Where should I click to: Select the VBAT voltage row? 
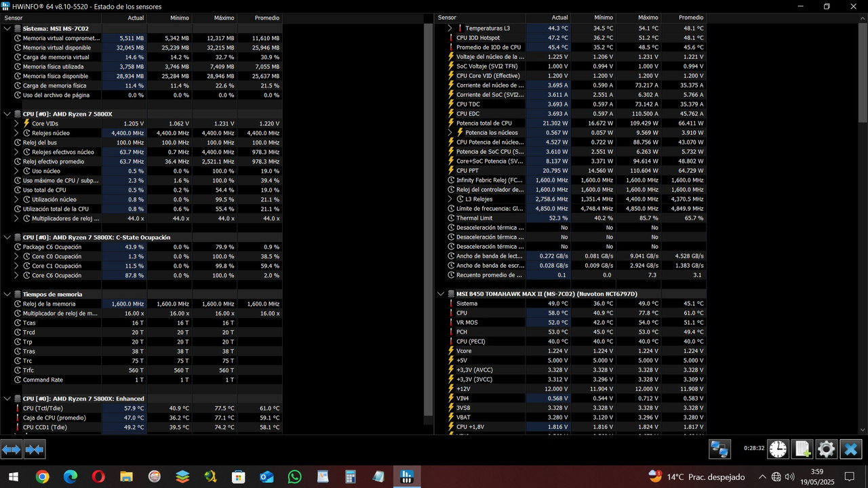pos(570,418)
